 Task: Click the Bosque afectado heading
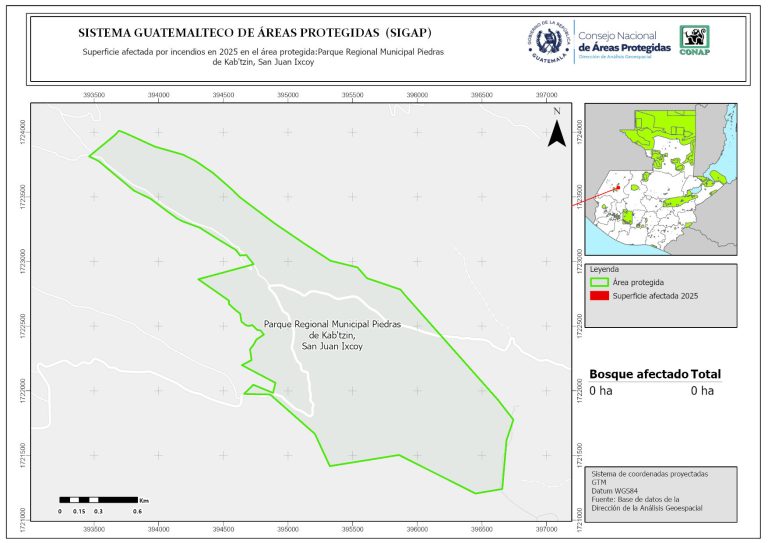(638, 374)
